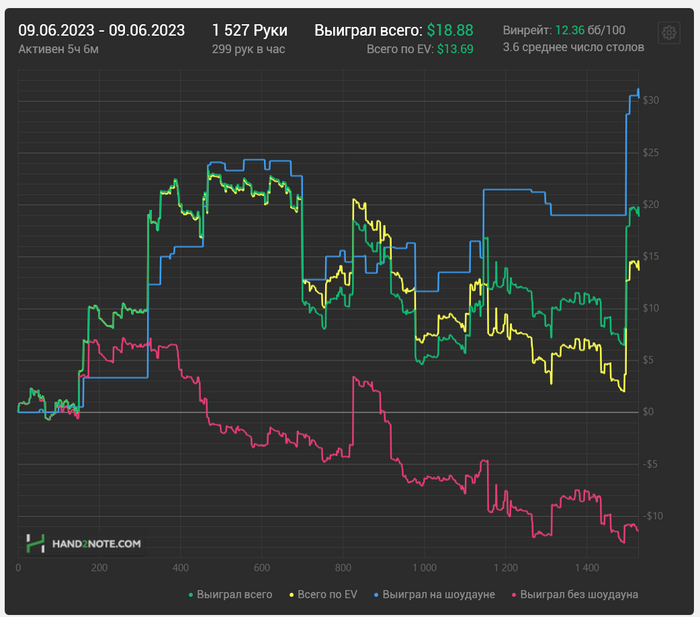Click the 1 400 x-axis label
Image resolution: width=700 pixels, height=617 pixels.
[x=587, y=568]
